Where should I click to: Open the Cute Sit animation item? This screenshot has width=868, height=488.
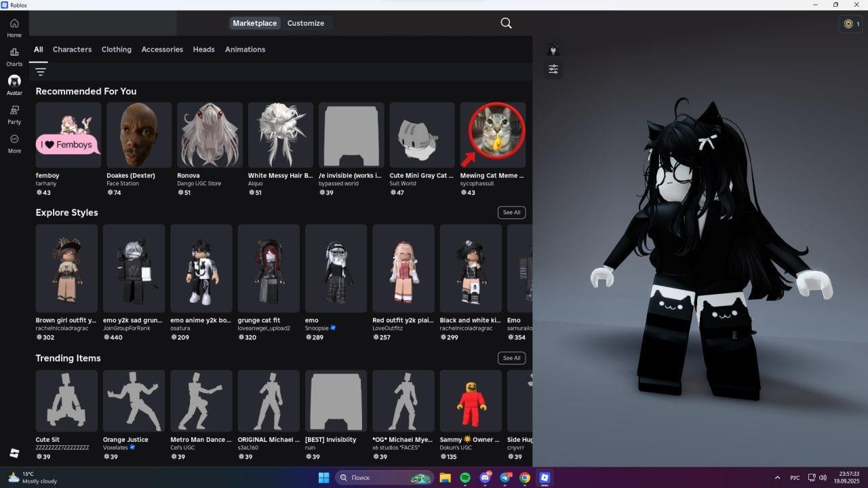pyautogui.click(x=66, y=400)
